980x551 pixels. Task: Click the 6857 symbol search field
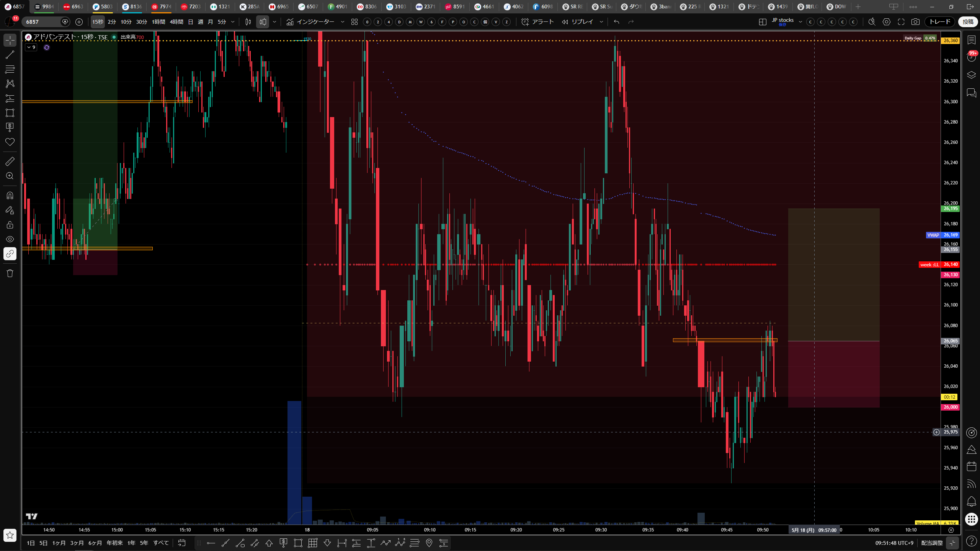click(x=41, y=22)
